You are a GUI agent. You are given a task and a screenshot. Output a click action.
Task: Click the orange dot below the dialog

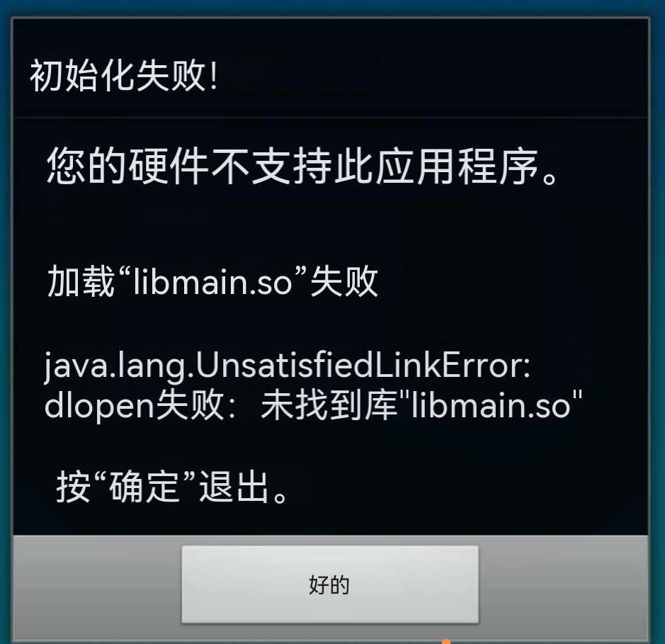(x=445, y=641)
